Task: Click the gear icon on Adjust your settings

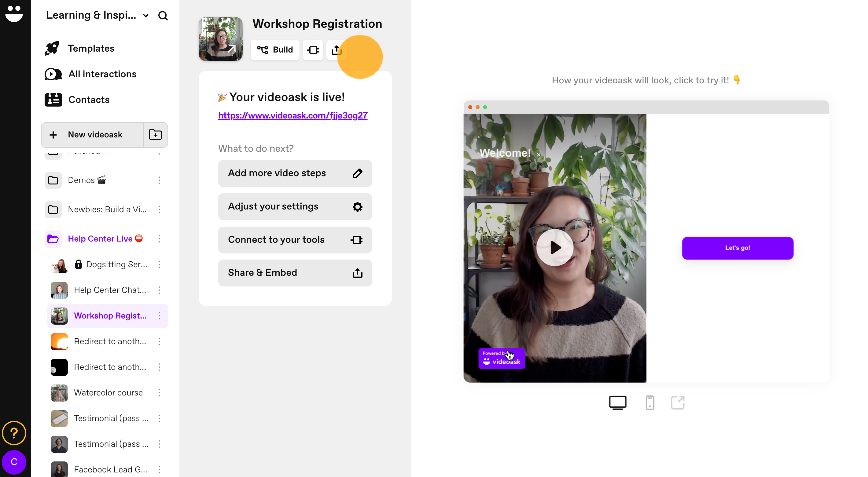Action: (x=357, y=206)
